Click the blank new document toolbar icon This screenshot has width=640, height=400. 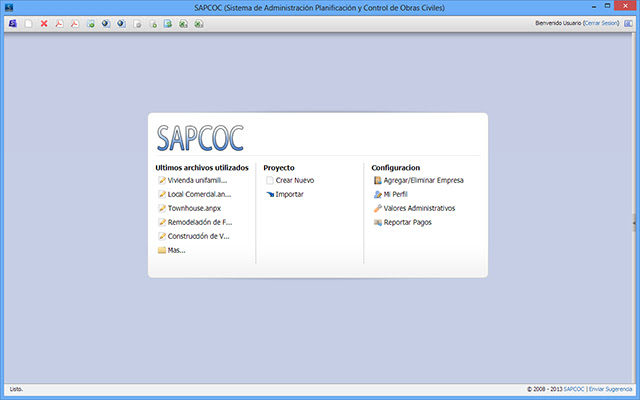pyautogui.click(x=28, y=24)
